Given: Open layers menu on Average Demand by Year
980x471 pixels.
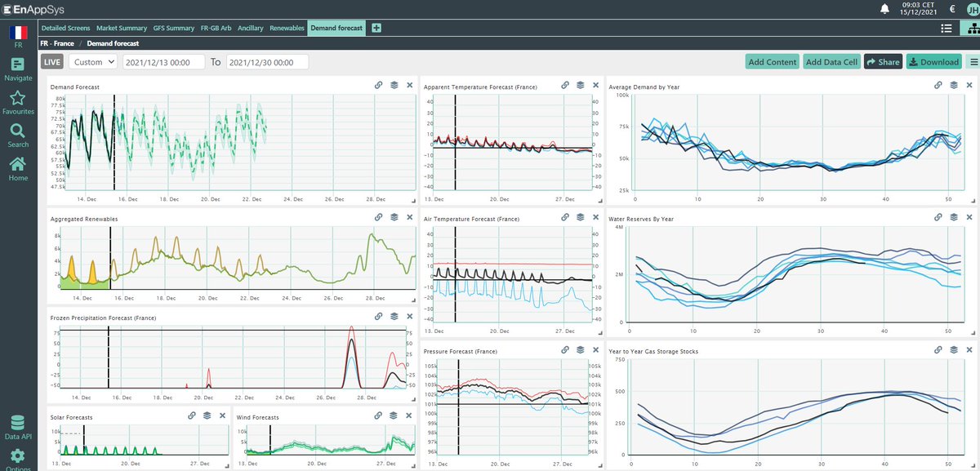Looking at the screenshot, I should click(x=954, y=85).
